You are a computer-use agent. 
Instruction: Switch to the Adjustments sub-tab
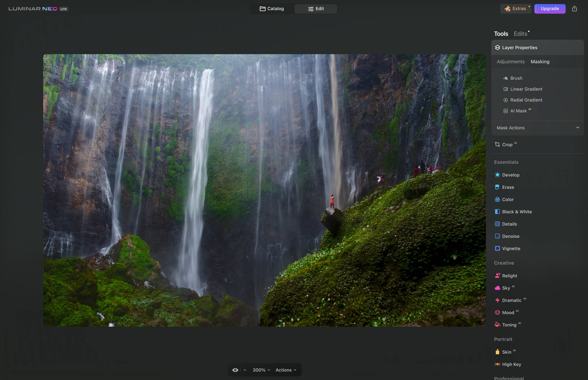511,61
